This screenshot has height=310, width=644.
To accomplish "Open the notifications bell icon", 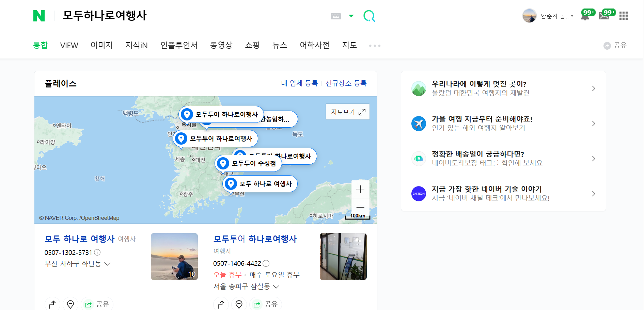I will coord(585,16).
